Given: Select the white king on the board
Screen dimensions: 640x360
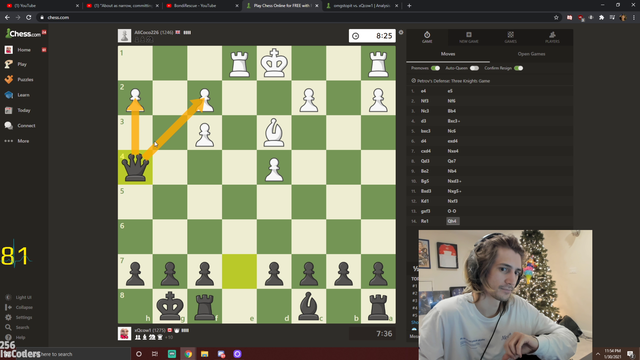Looking at the screenshot, I should tap(274, 63).
